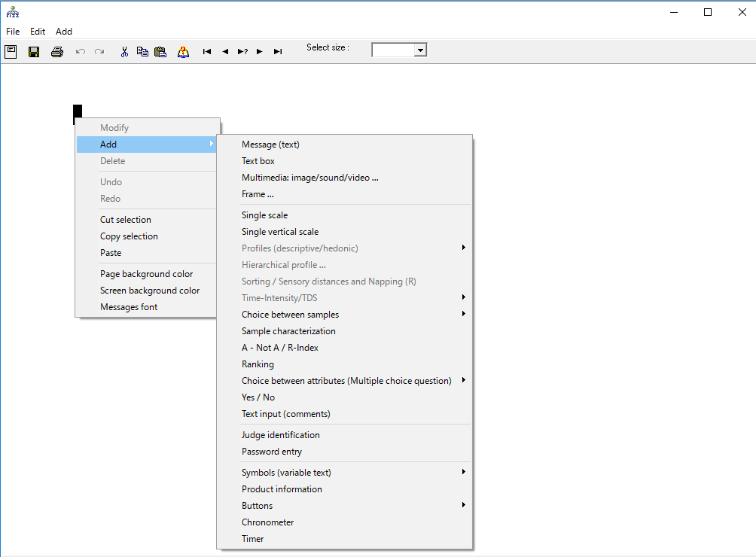Click the black text cursor block on page
Viewport: 756px width, 557px height.
point(78,111)
